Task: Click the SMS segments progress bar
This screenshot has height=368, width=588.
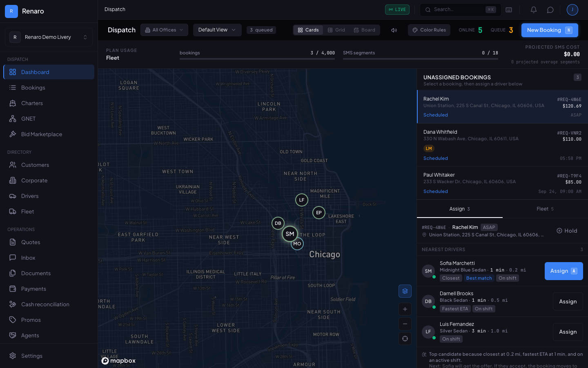Action: [x=421, y=59]
